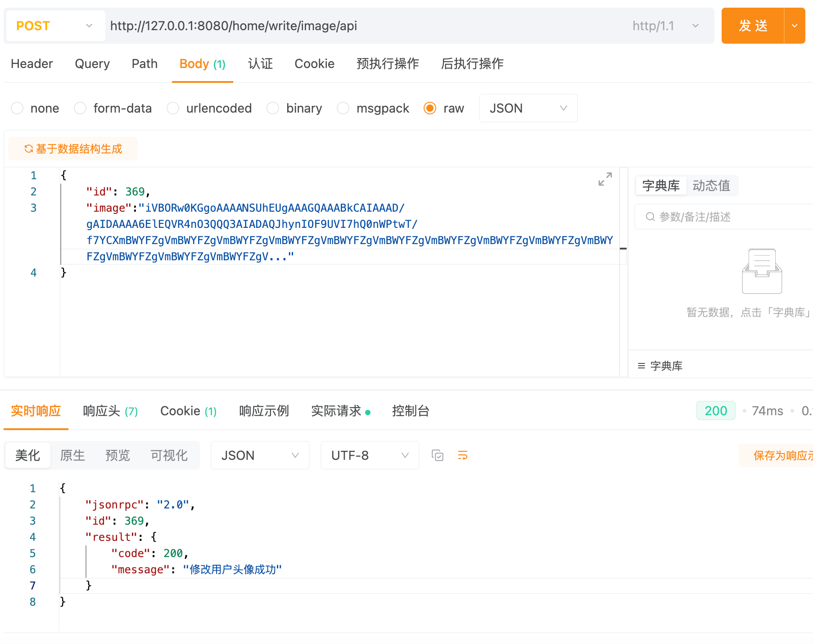Image resolution: width=813 pixels, height=644 pixels.
Task: Click 保存为响应示例 button
Action: (776, 455)
